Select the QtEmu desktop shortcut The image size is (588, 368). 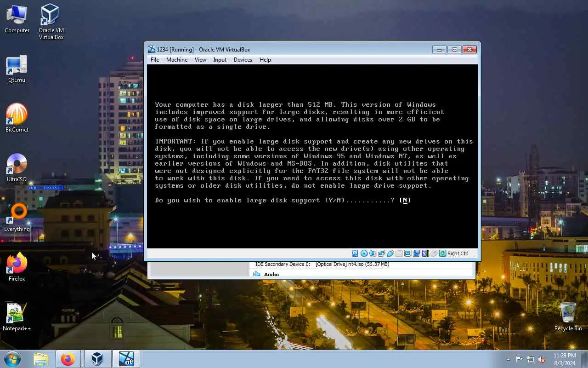17,69
